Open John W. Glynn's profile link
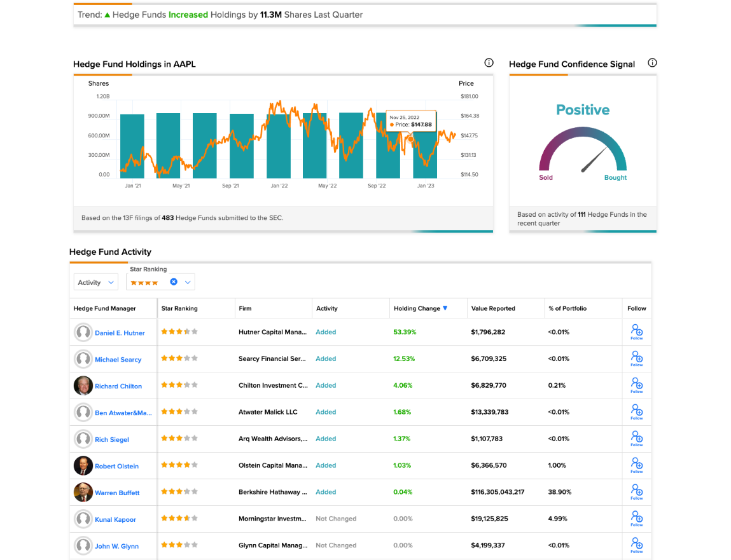The image size is (731, 560). [116, 546]
